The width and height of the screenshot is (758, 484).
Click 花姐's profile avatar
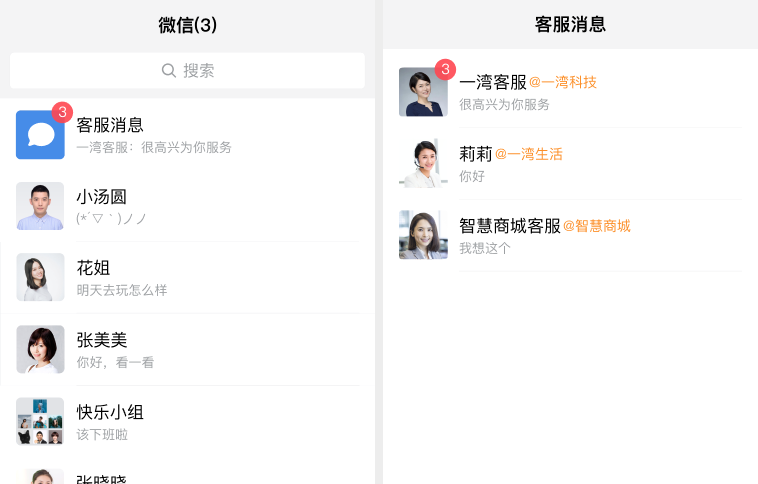[x=40, y=277]
